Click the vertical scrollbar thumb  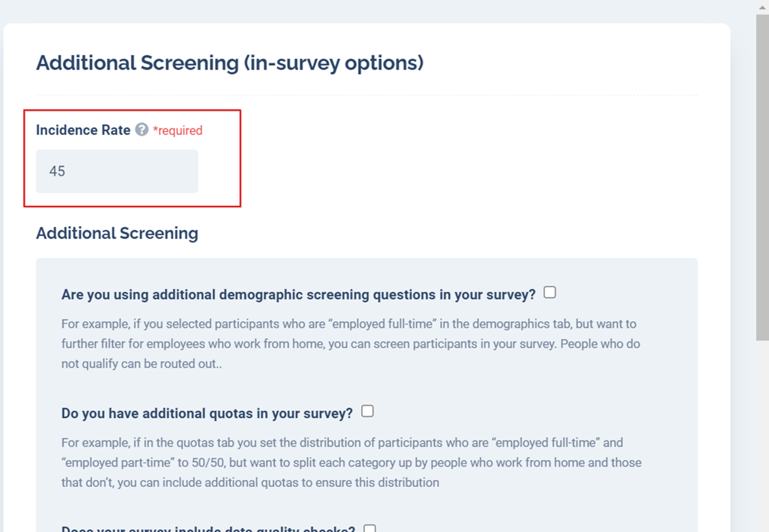762,177
